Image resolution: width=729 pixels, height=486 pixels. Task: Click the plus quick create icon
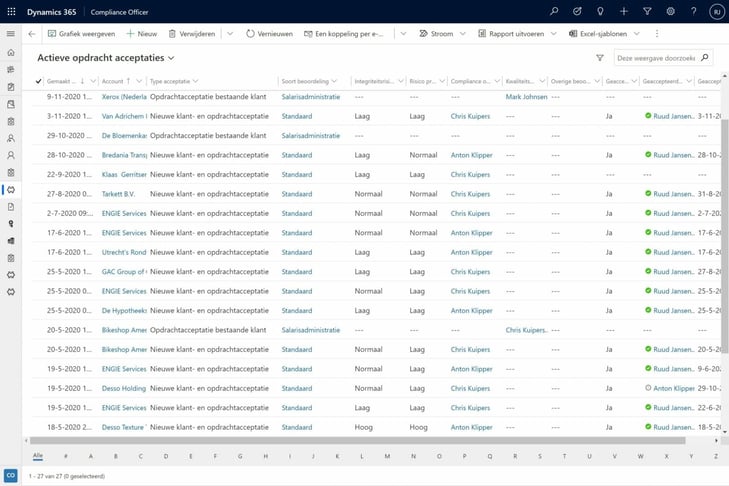click(x=623, y=11)
